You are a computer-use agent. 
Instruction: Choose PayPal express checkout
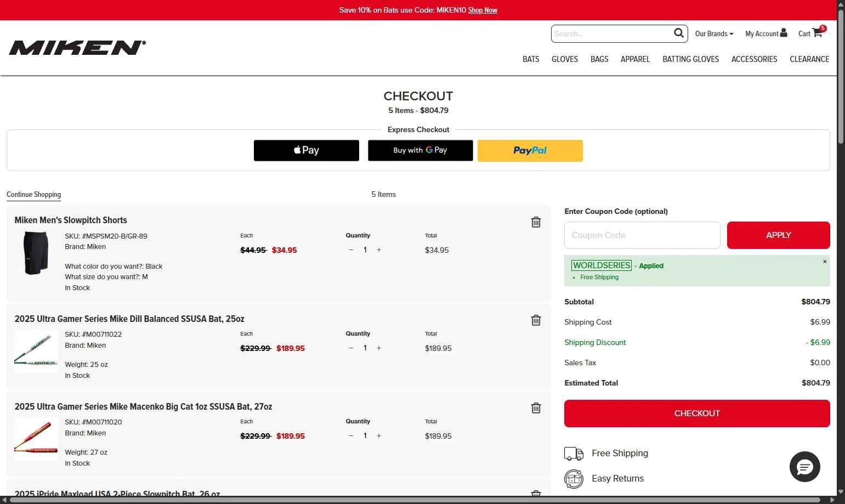(530, 150)
